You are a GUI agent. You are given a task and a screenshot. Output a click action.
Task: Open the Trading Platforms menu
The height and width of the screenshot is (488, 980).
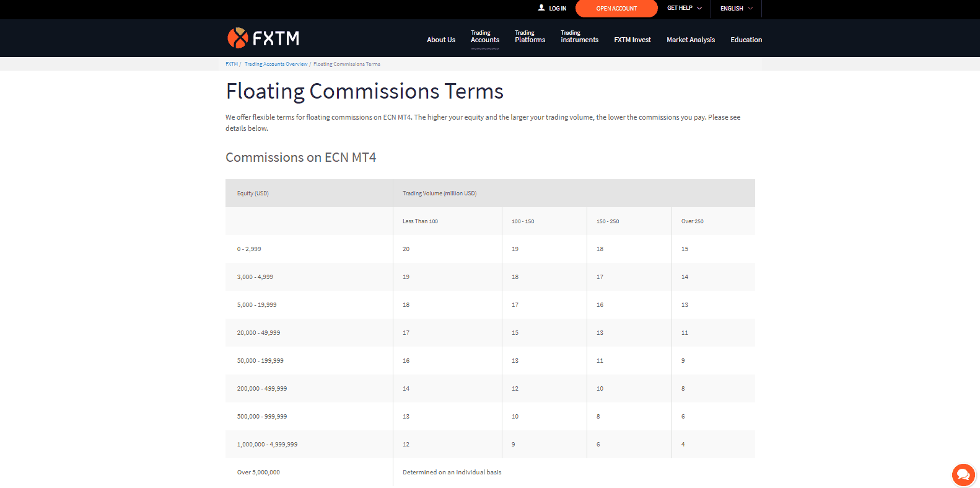pos(530,37)
